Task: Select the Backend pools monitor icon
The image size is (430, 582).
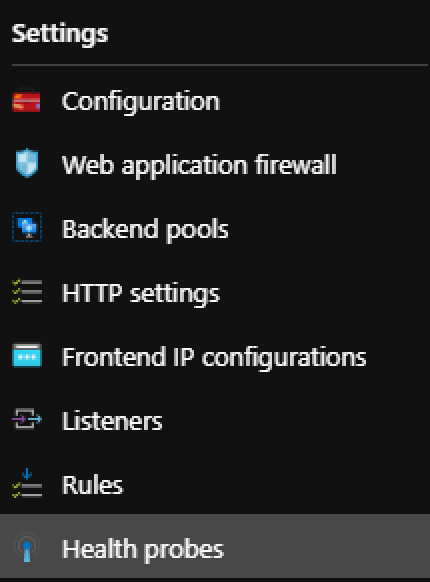Action: pyautogui.click(x=27, y=227)
